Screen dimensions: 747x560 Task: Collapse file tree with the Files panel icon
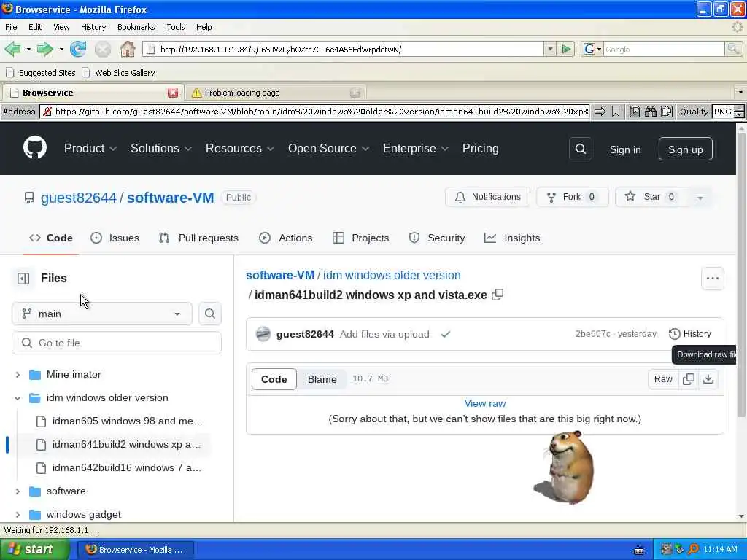pos(23,278)
